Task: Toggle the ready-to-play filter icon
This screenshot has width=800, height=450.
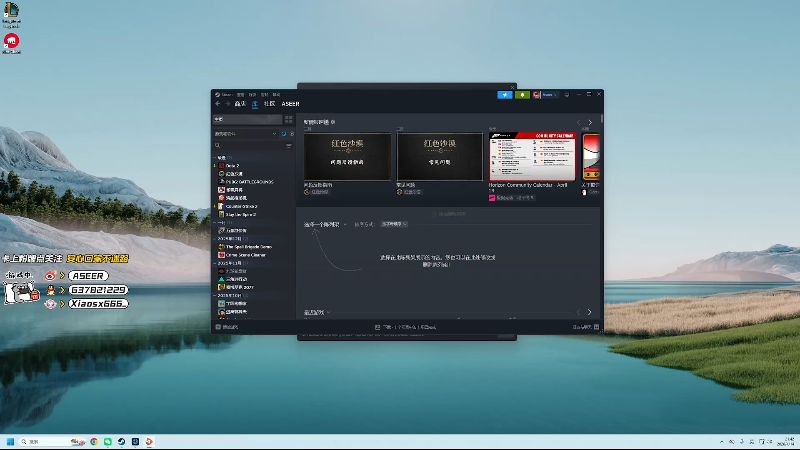Action: pos(292,134)
